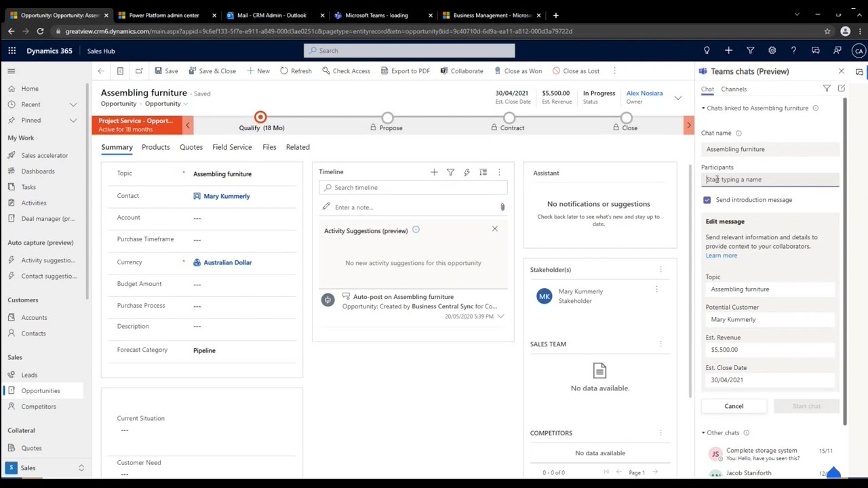Show info about Chat name field
The image size is (868, 488).
click(738, 134)
